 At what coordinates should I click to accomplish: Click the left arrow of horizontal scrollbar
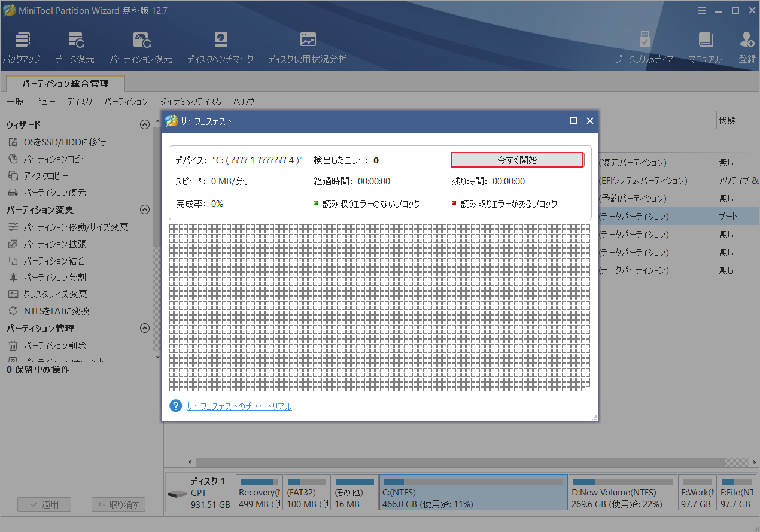(x=190, y=463)
